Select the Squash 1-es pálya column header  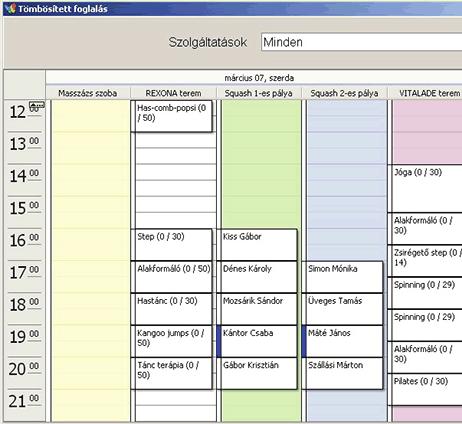[x=258, y=93]
